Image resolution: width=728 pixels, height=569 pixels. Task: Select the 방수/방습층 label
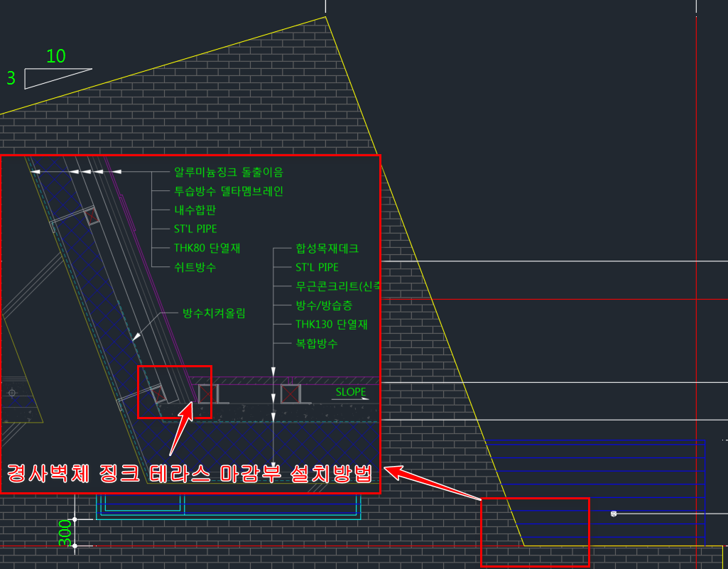[x=323, y=305]
